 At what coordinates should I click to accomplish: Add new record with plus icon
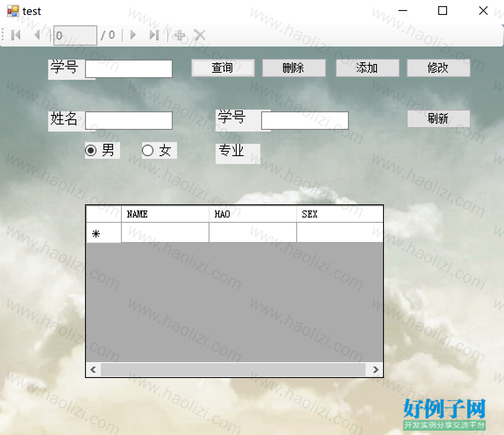[179, 35]
